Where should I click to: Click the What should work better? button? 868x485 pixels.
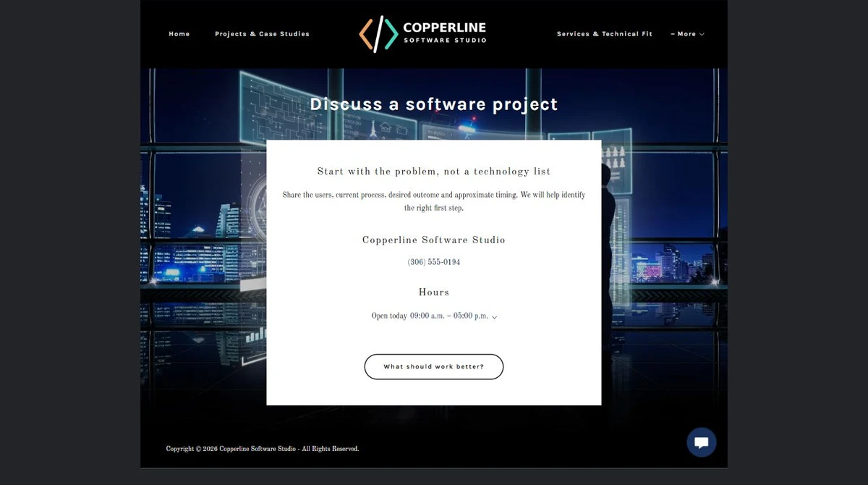(434, 367)
